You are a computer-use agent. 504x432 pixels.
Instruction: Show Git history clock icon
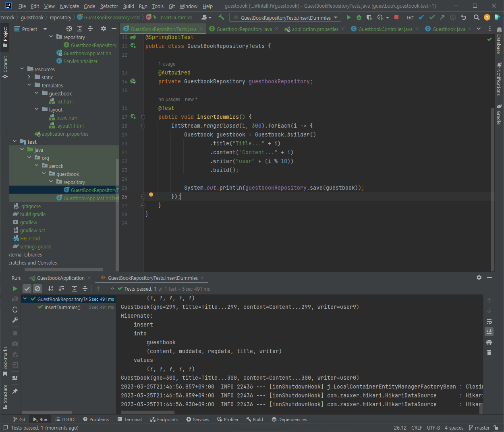click(x=453, y=17)
